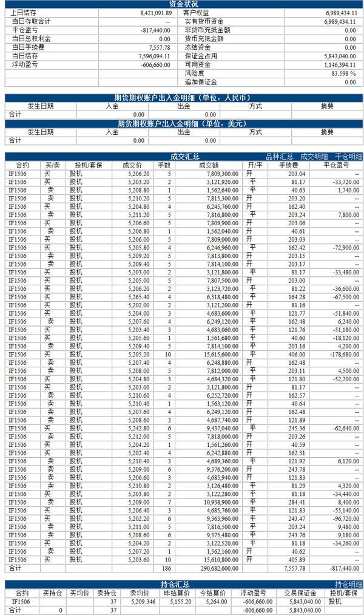
Task: Select the 客户权益 value 6,989,434.11
Action: tap(340, 13)
